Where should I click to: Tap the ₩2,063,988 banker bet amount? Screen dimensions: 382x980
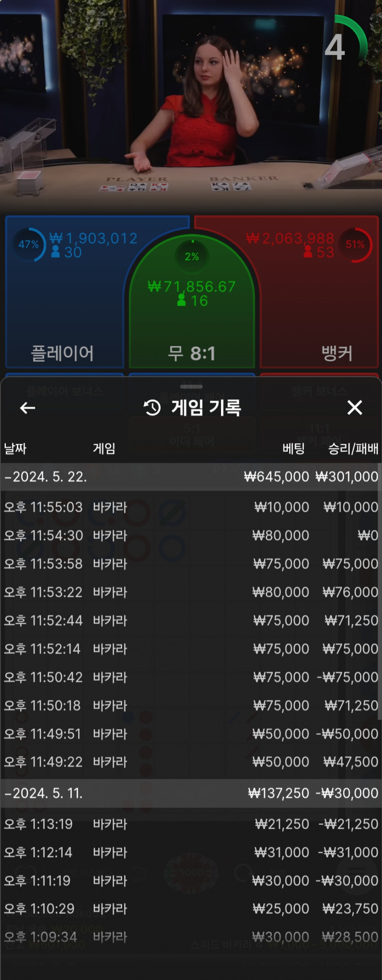point(290,238)
